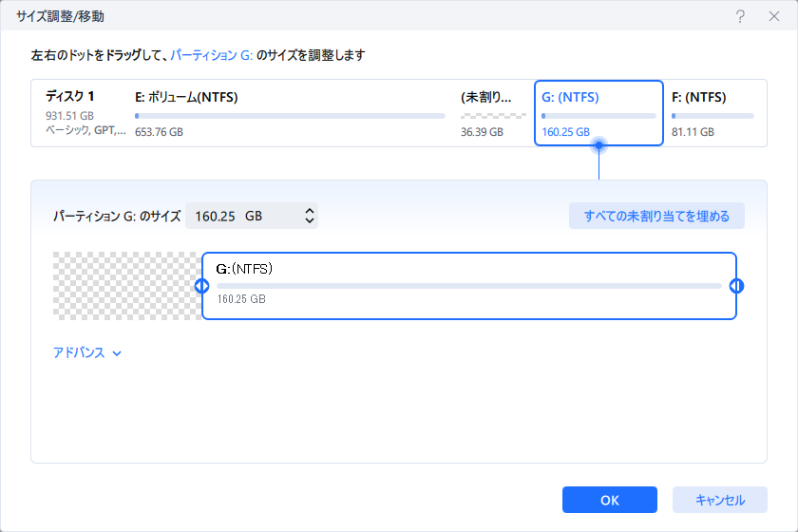Decrease partition size with the down arrow
Screen dimensions: 798x532
(x=310, y=220)
